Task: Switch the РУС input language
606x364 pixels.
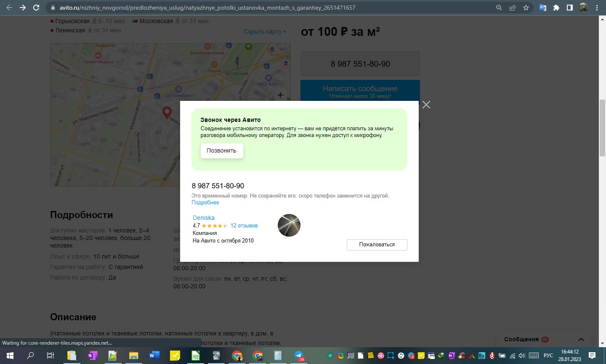Action: (548, 356)
